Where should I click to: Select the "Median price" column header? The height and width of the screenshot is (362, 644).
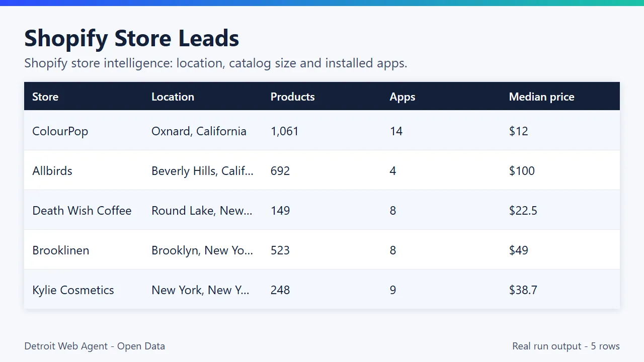pyautogui.click(x=541, y=97)
